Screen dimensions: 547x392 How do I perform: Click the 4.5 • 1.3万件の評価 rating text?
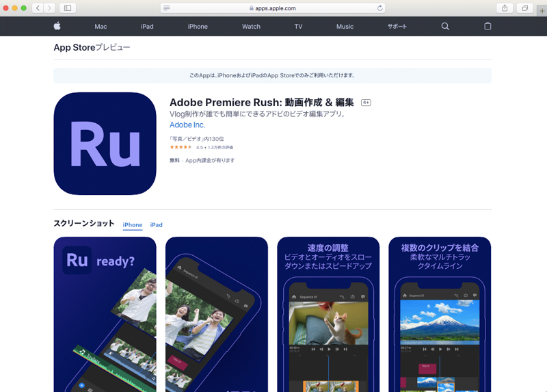pos(215,148)
